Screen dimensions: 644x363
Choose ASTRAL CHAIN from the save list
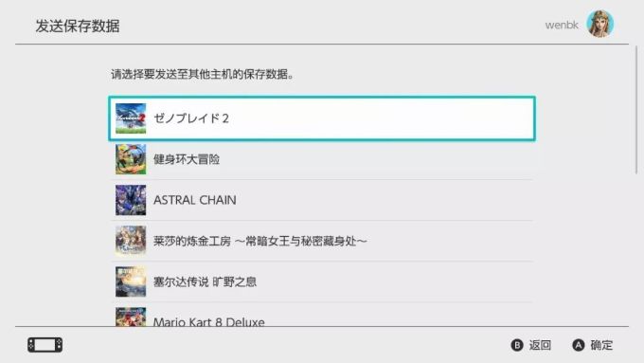322,200
